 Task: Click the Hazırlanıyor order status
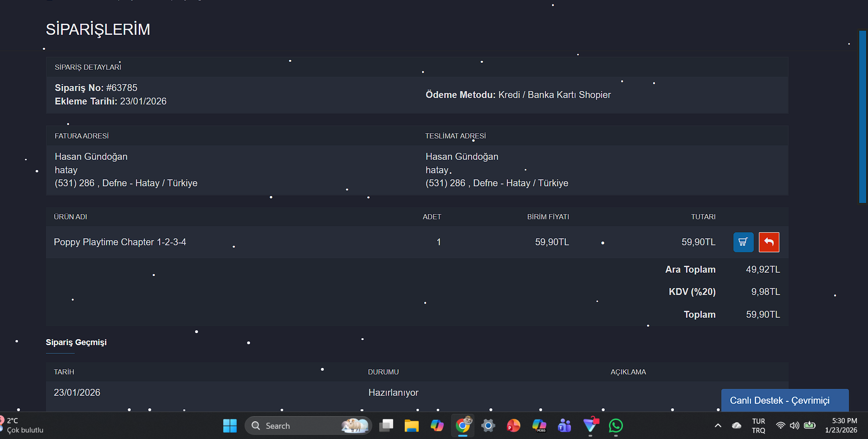(x=393, y=393)
